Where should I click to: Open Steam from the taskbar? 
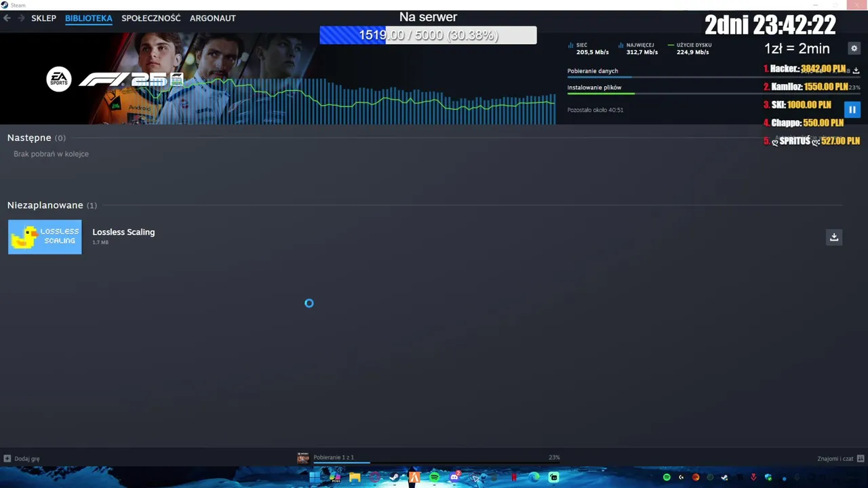pyautogui.click(x=394, y=477)
